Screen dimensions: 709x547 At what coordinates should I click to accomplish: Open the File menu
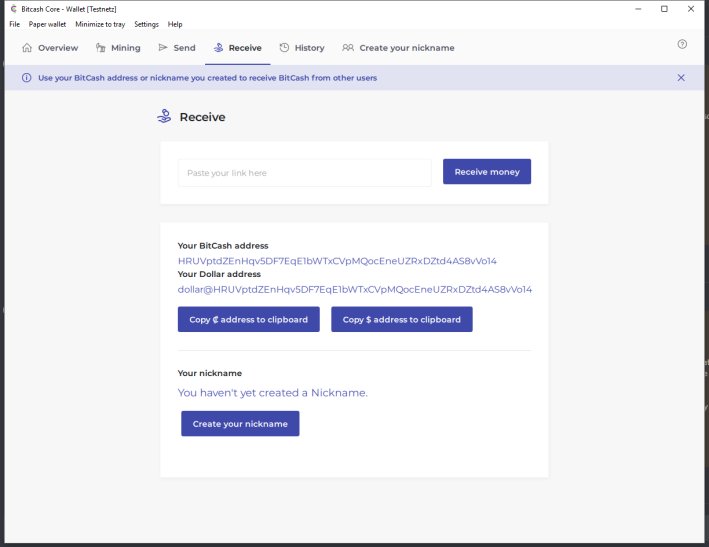pyautogui.click(x=14, y=24)
